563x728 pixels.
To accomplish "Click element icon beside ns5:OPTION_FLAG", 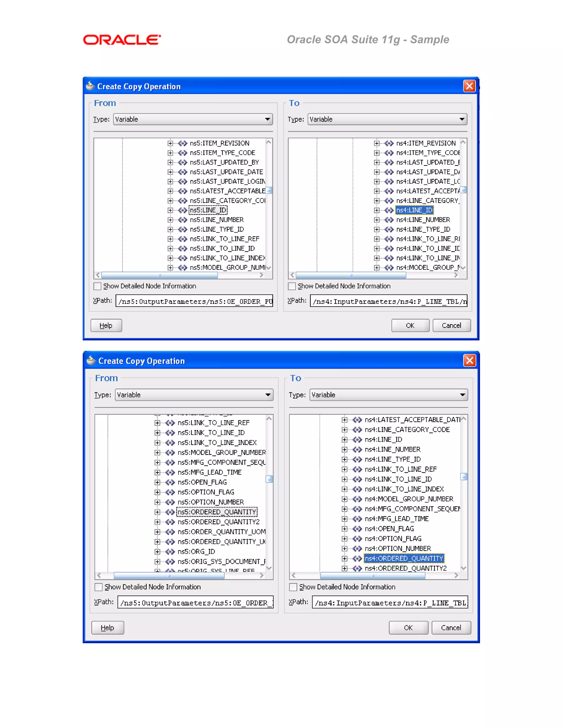I will 170,492.
